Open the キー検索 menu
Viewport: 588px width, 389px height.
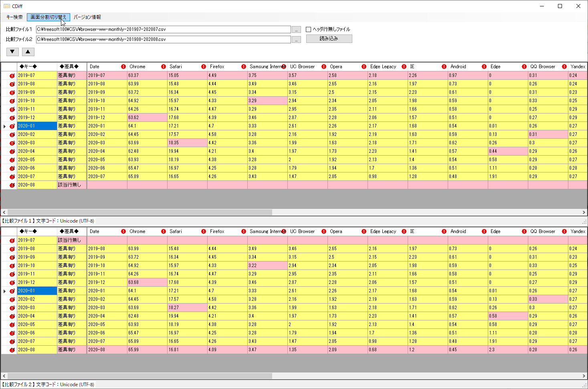click(x=14, y=17)
